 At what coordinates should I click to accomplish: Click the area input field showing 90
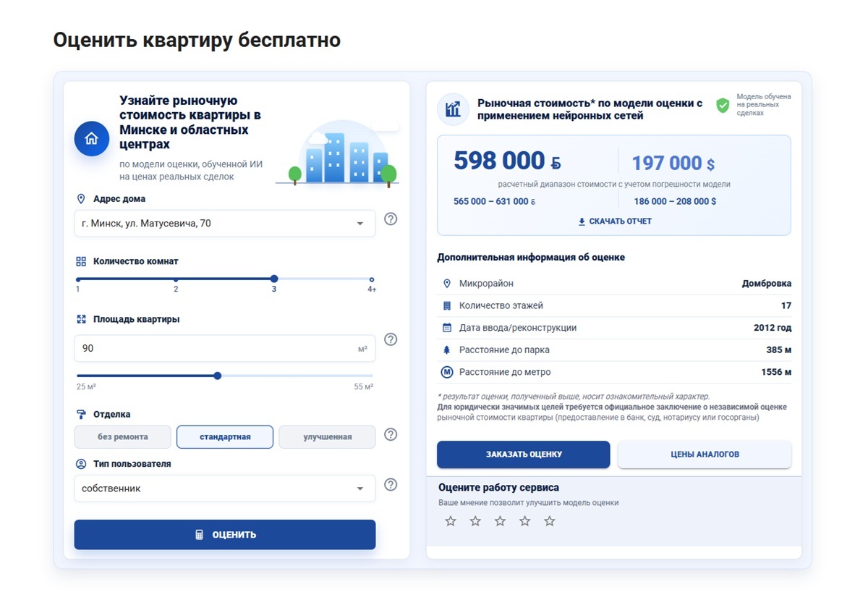pyautogui.click(x=225, y=348)
